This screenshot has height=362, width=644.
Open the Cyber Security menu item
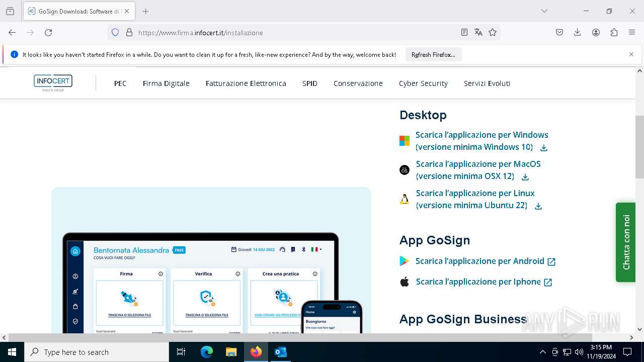[x=423, y=83]
